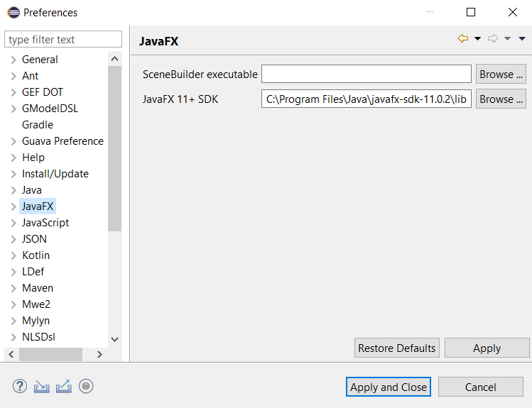Expand the General preferences node

[x=13, y=60]
